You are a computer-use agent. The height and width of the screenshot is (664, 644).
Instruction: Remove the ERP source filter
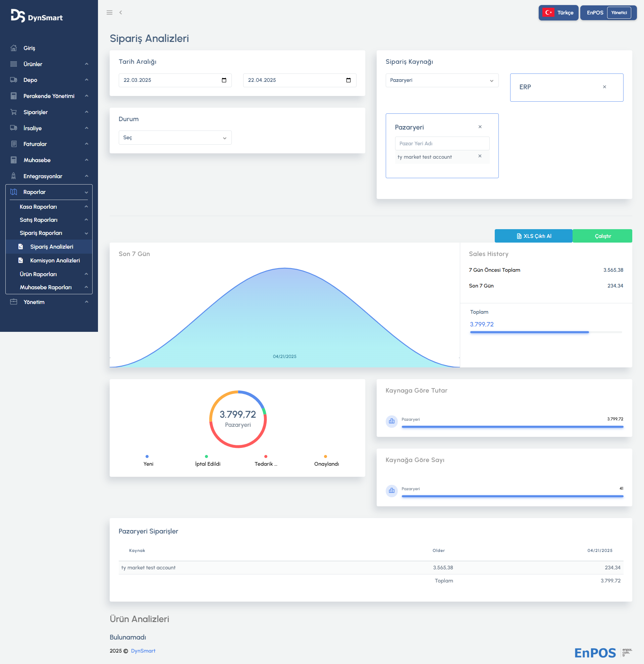click(x=604, y=87)
